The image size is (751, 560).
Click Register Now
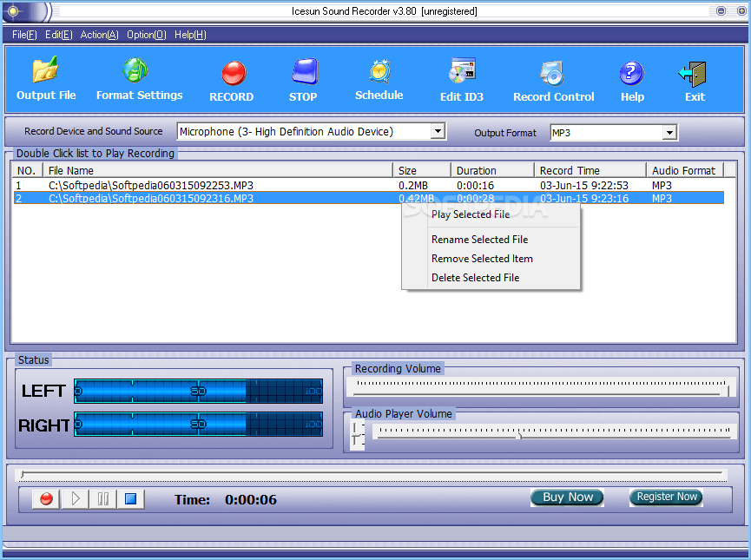[x=666, y=497]
